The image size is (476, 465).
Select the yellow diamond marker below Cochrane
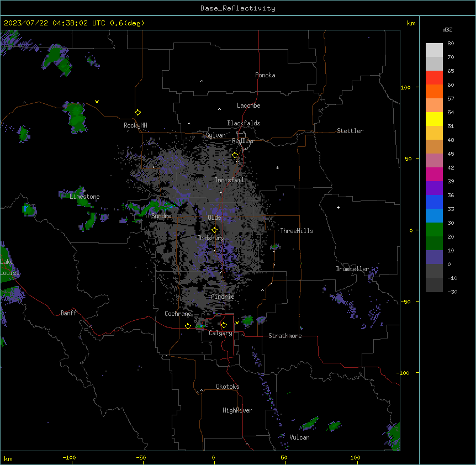pos(188,326)
